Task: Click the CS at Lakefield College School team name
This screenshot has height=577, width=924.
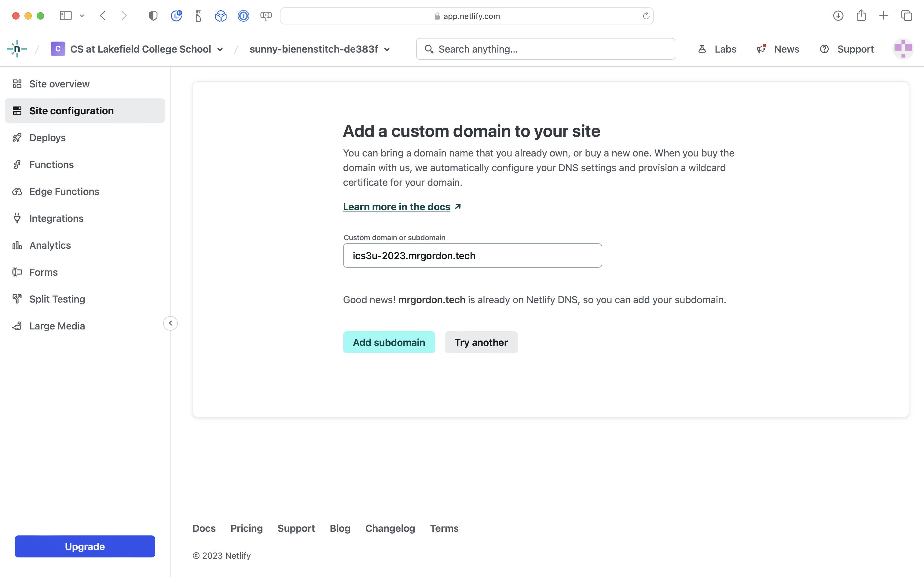Action: point(140,49)
